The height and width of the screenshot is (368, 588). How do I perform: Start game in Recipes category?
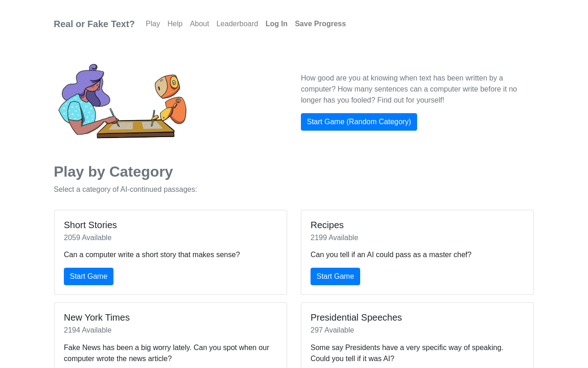335,276
